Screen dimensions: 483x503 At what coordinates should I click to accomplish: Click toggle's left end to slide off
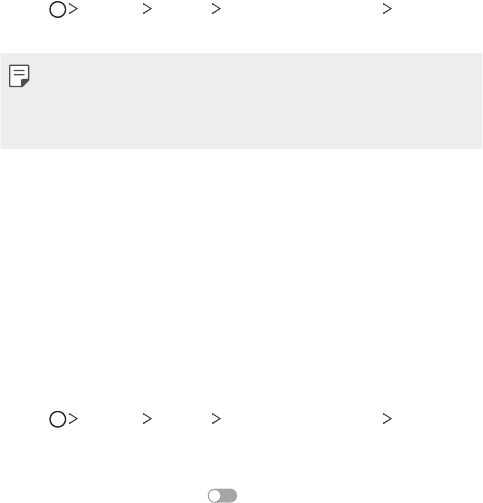[212, 496]
